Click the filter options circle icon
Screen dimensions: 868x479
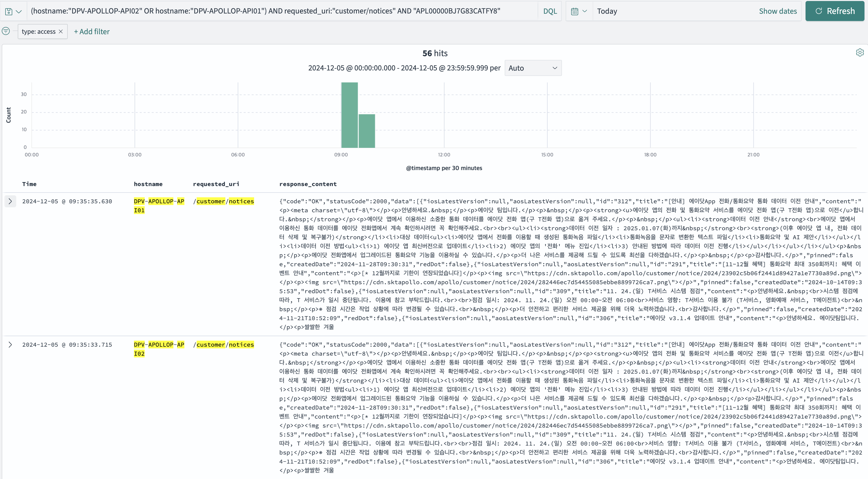[x=6, y=31]
